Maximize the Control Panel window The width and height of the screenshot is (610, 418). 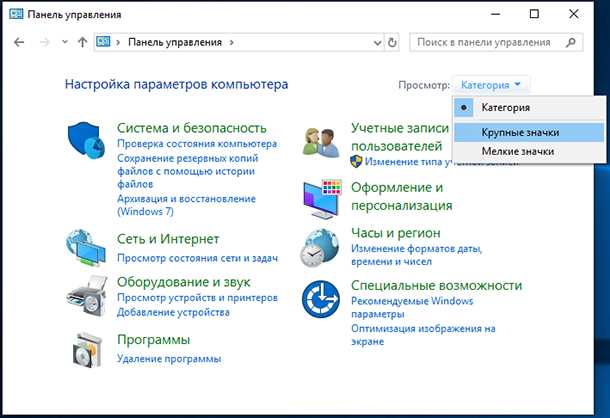click(x=535, y=14)
